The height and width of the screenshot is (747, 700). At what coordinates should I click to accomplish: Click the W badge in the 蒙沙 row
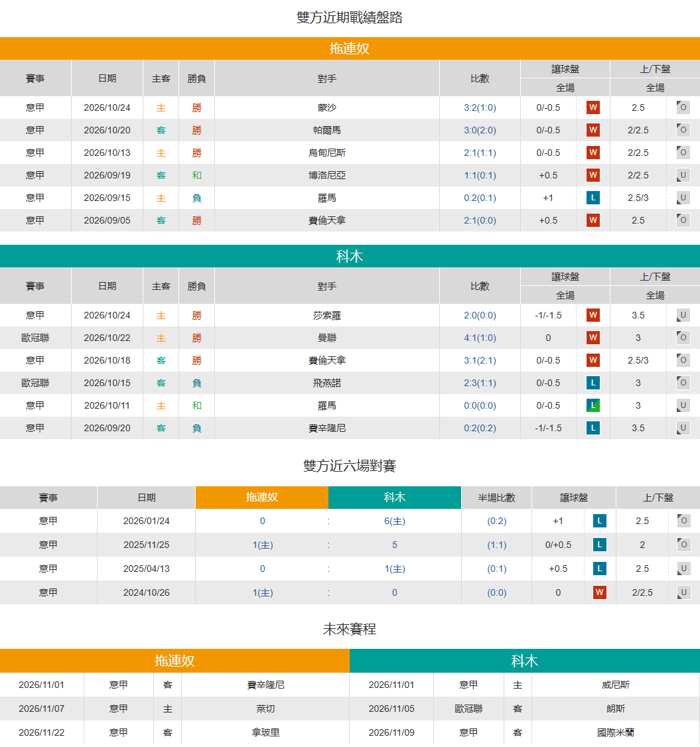(593, 107)
